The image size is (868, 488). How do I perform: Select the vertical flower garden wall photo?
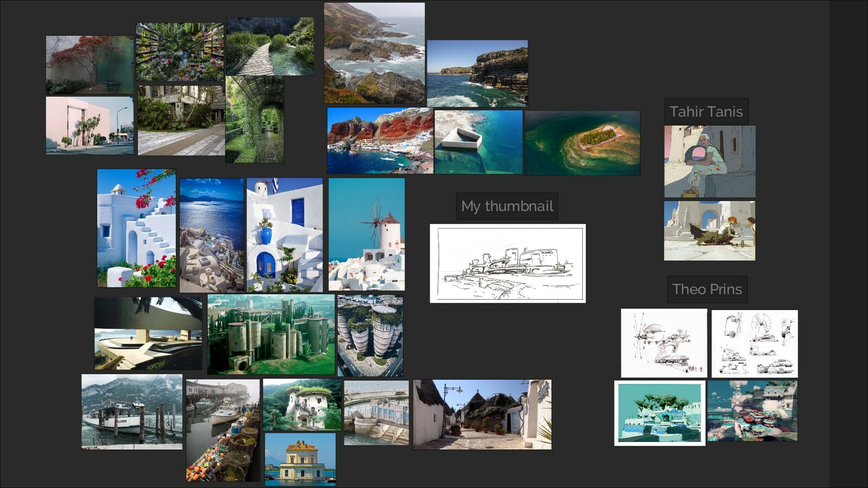[180, 52]
